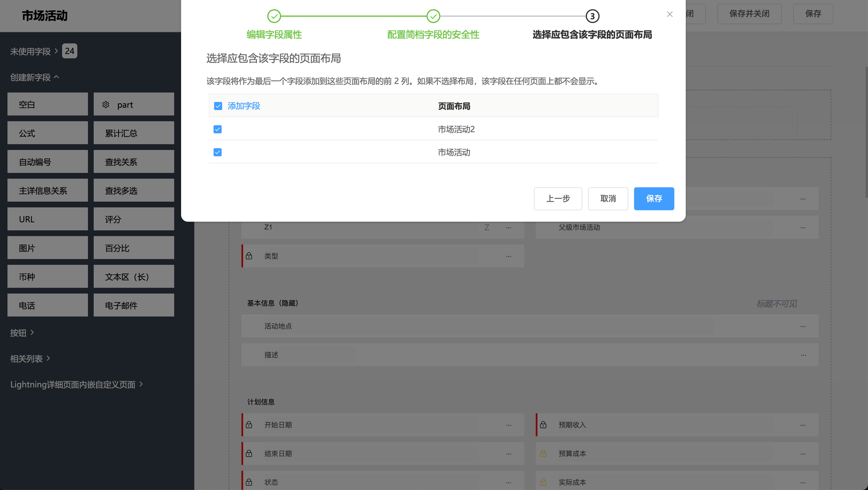Image resolution: width=868 pixels, height=490 pixels.
Task: Click lock icon beside 类型 field
Action: 249,256
